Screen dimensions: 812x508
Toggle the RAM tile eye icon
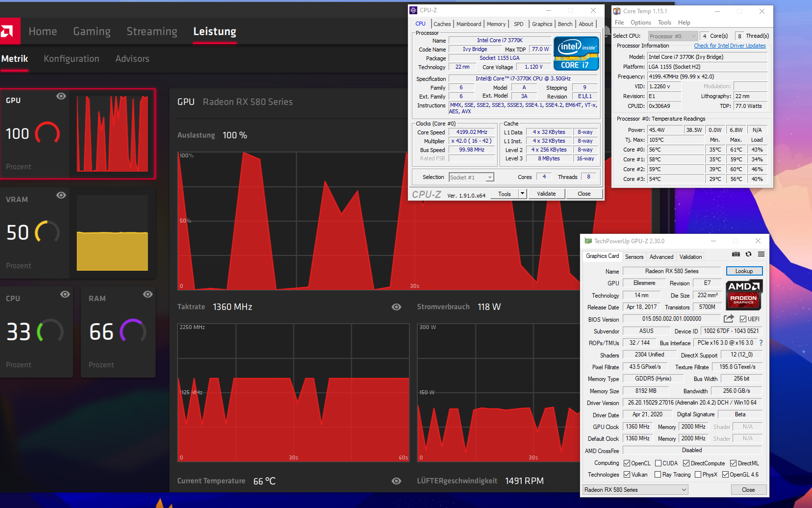(x=148, y=294)
